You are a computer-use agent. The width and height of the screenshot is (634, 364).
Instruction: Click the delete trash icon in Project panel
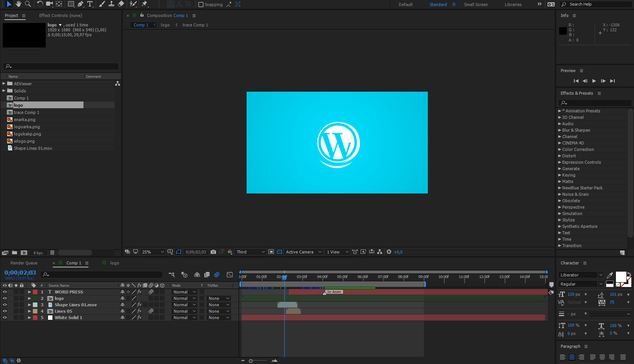(x=52, y=253)
